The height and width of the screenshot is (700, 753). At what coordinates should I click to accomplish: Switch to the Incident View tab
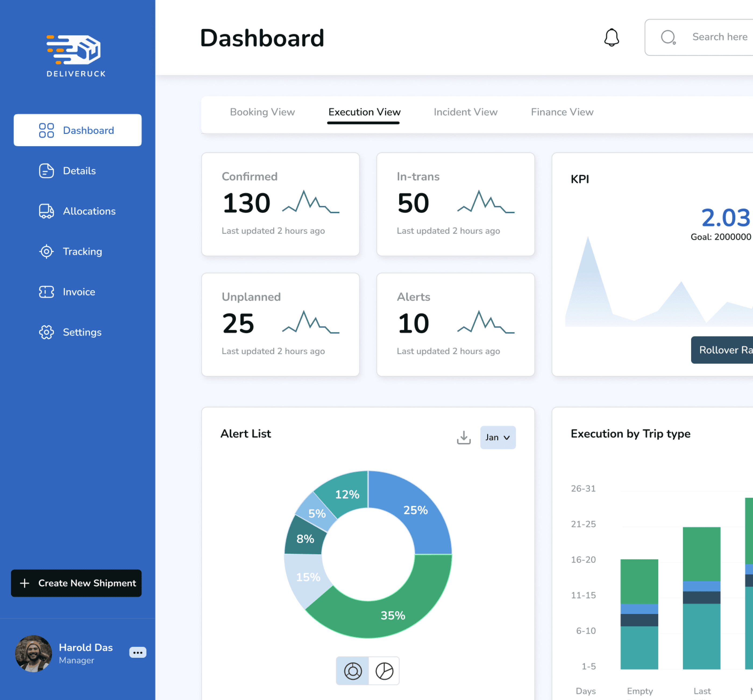coord(465,112)
